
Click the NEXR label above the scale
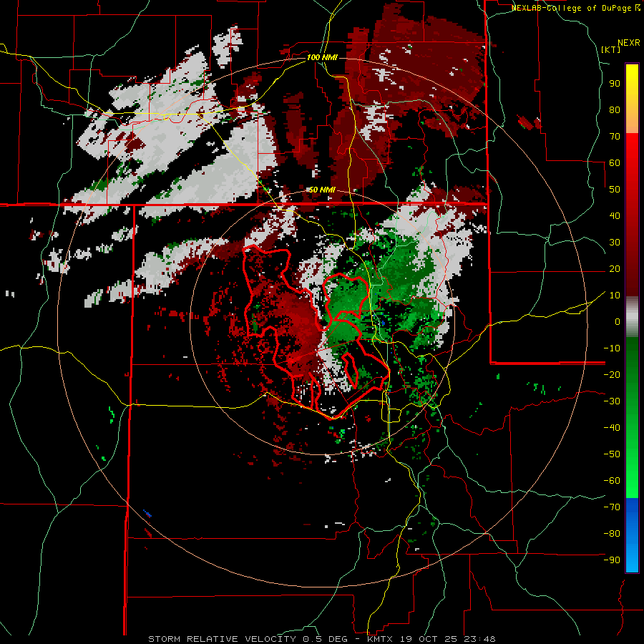pos(628,43)
